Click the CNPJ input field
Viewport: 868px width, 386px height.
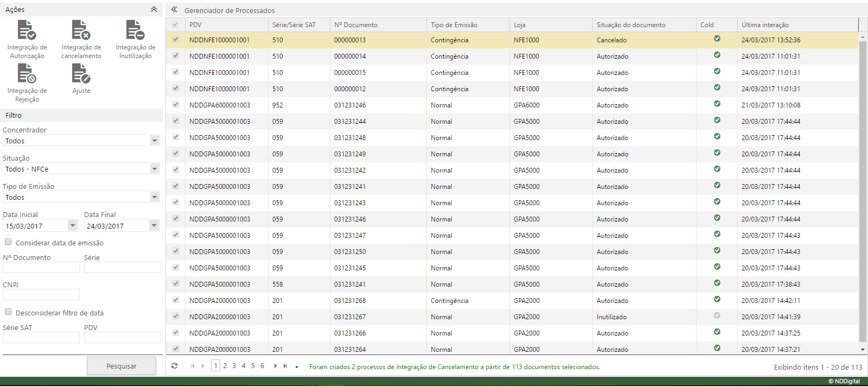point(41,295)
